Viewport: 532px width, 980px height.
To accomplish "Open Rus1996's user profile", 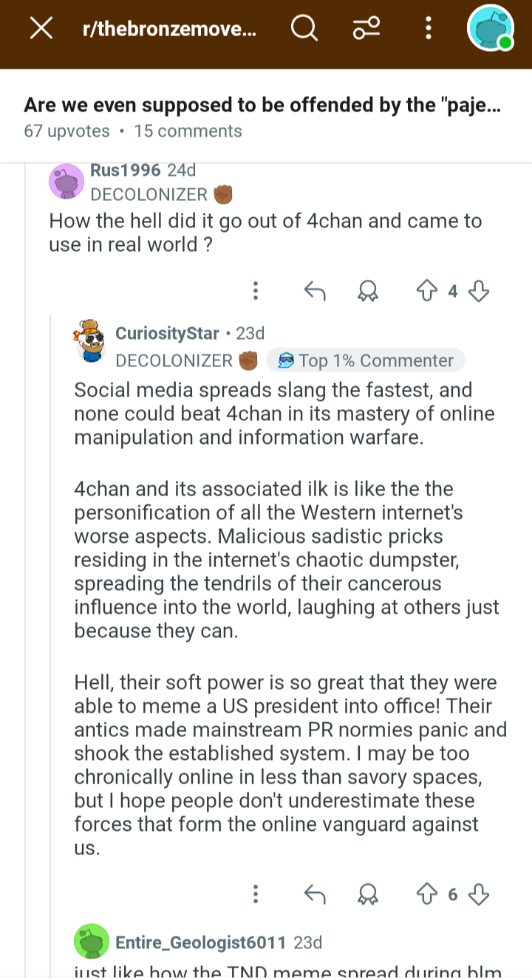I will pos(125,170).
